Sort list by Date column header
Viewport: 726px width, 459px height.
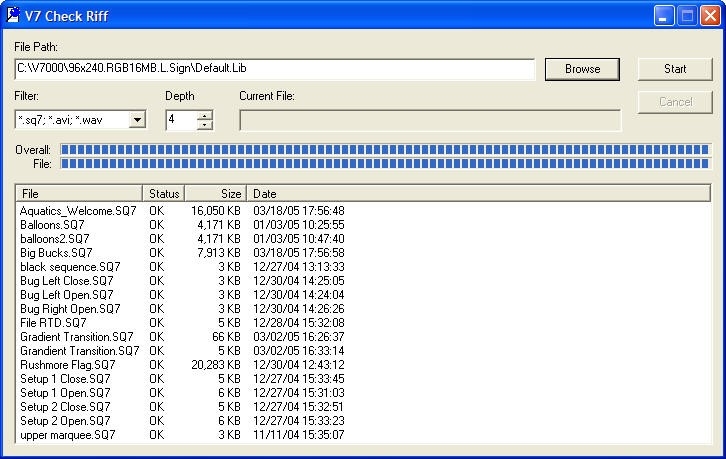(x=478, y=193)
